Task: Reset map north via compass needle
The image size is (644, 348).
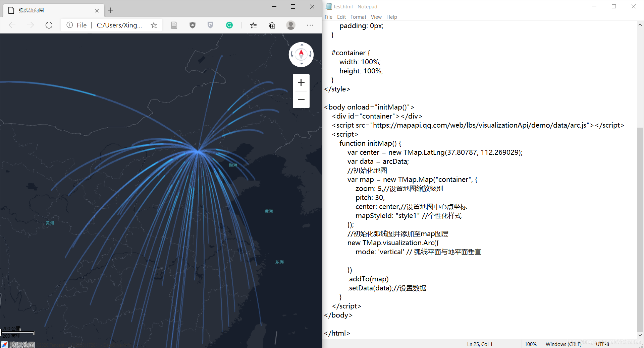Action: tap(301, 54)
